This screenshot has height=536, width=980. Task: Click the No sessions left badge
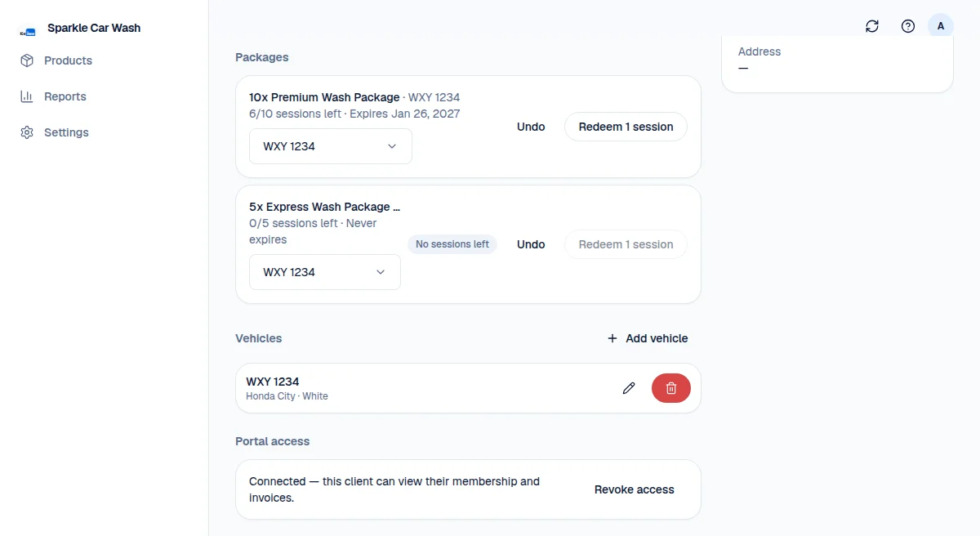pyautogui.click(x=452, y=244)
